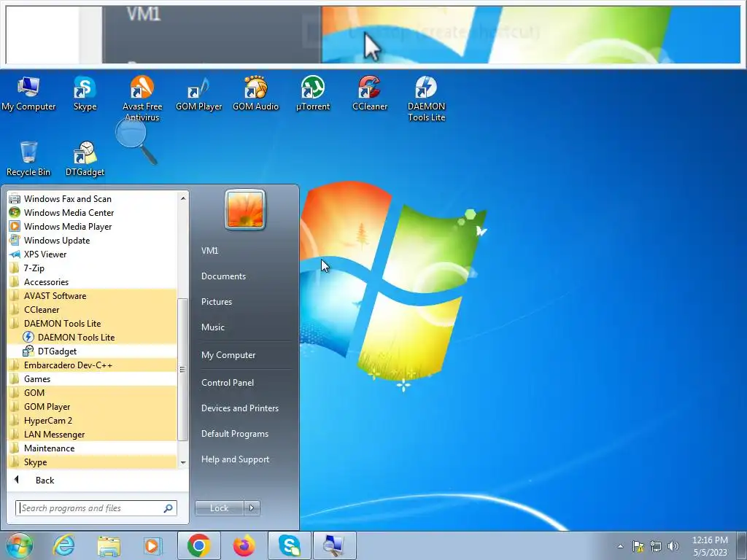Expand the LAN Messenger folder

93,435
